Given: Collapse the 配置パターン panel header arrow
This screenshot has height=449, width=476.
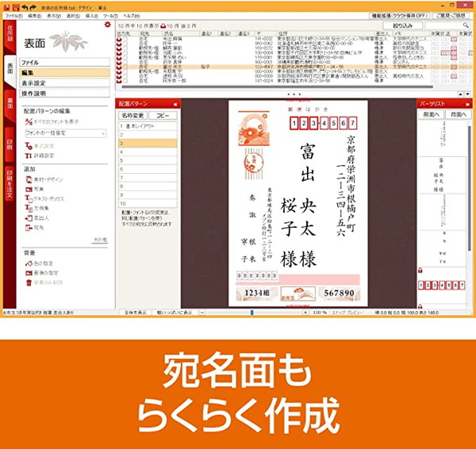Looking at the screenshot, I should click(x=175, y=105).
